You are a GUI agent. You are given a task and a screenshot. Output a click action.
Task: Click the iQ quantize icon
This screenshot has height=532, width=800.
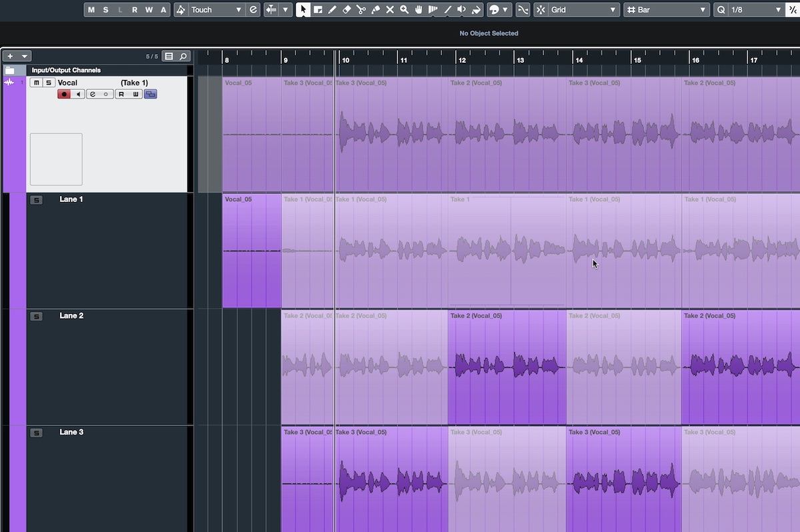(793, 10)
